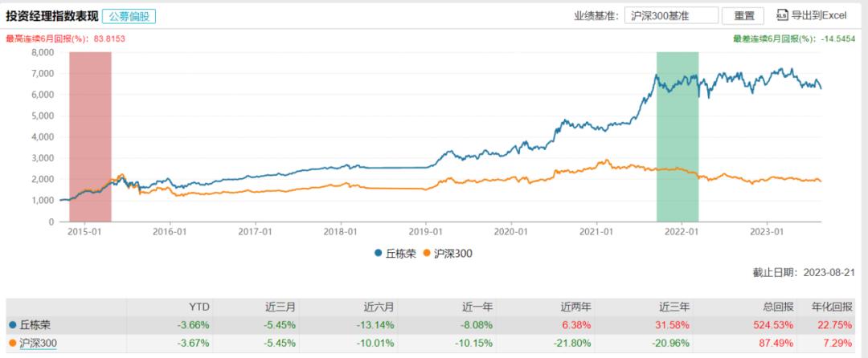Click the blue dot beside 丘栋荣 in legend
This screenshot has width=868, height=358.
click(x=378, y=254)
